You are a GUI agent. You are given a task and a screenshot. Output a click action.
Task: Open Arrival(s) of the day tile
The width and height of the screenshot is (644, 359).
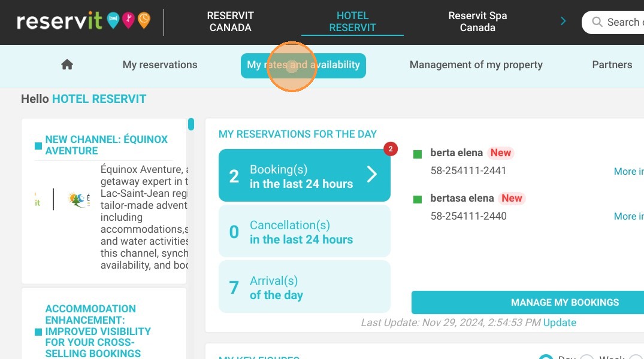(x=304, y=287)
